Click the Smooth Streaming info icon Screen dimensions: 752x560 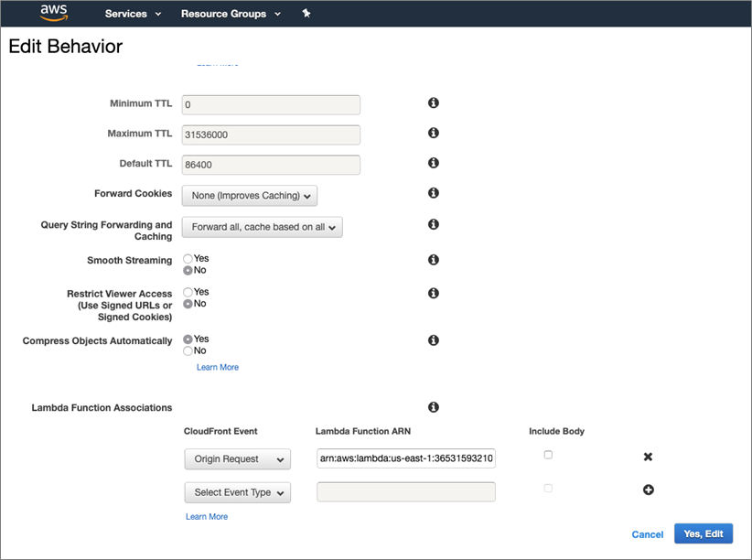433,259
